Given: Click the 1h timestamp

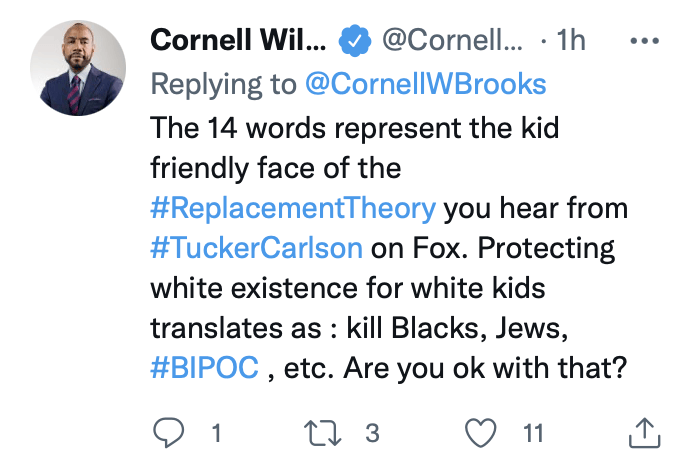Looking at the screenshot, I should [x=568, y=43].
